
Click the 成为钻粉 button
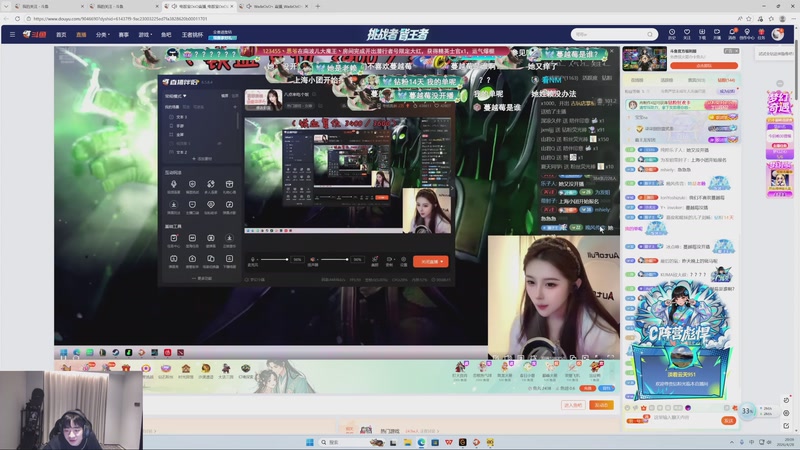click(x=727, y=91)
